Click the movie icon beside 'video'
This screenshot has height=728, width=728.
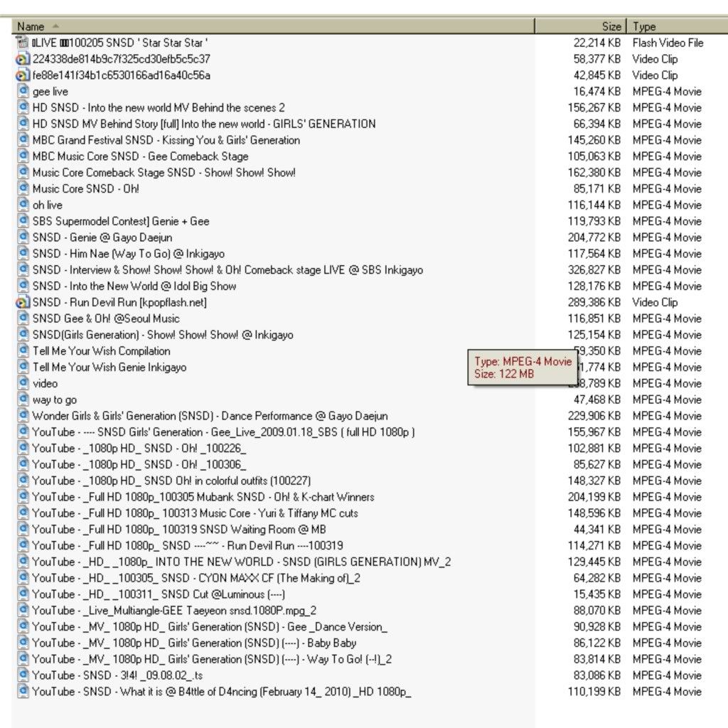(x=23, y=383)
